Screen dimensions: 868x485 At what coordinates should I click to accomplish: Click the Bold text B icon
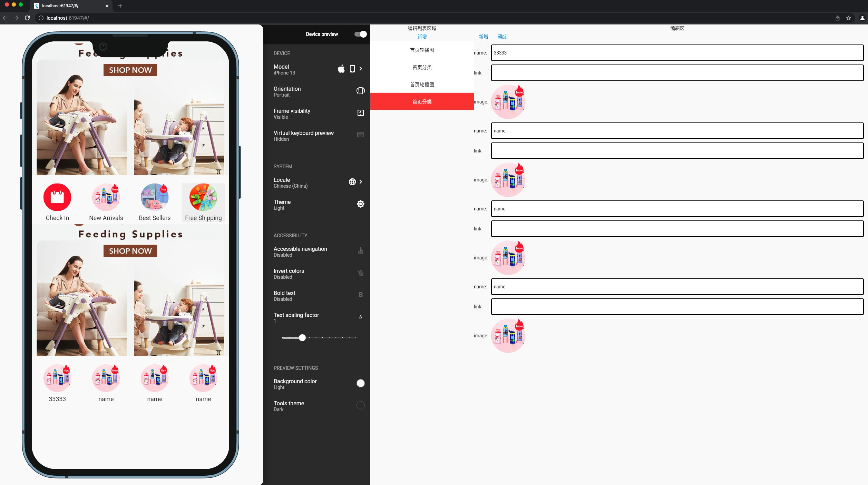point(360,295)
